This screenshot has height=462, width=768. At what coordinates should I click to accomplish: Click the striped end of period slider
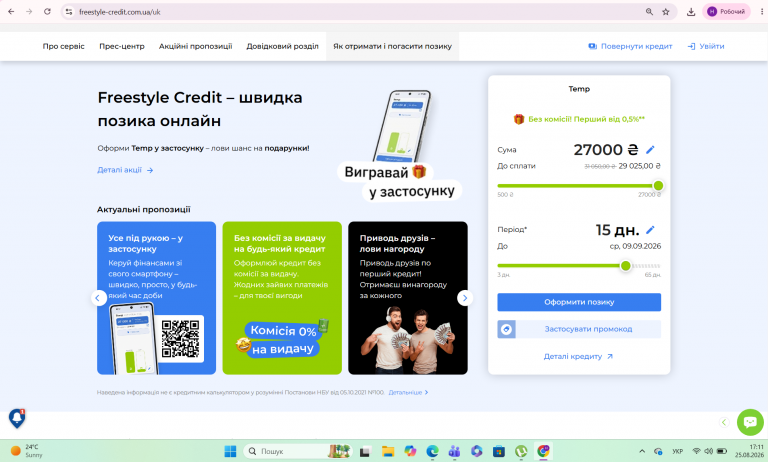647,266
